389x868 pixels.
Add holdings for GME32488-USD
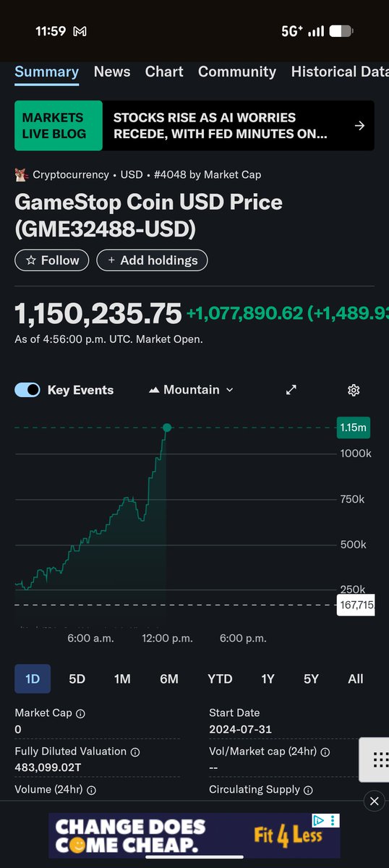[152, 260]
